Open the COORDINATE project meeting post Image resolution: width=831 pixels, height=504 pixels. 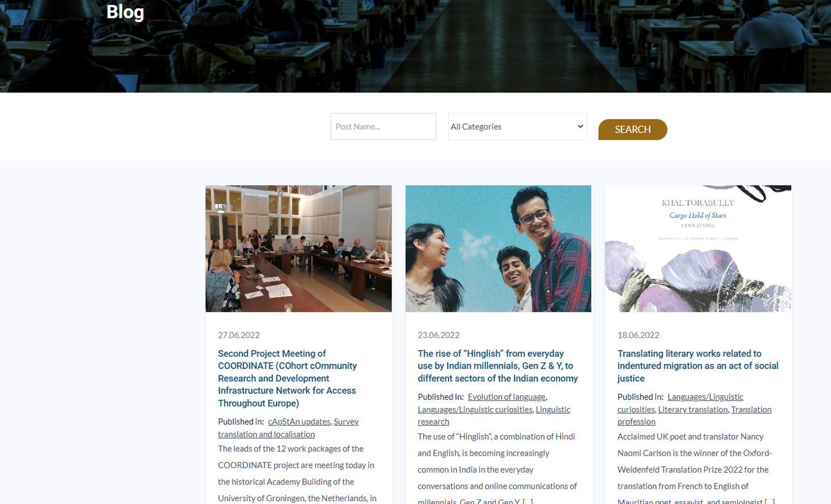coord(287,378)
